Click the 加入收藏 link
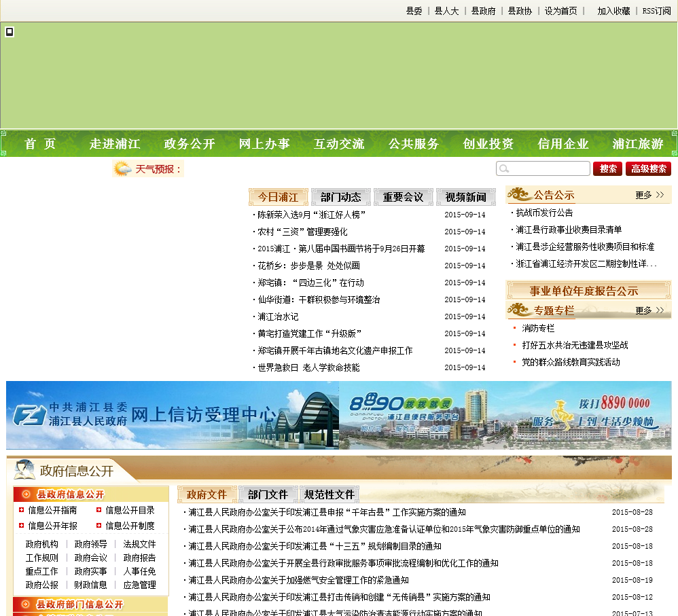Screen dimensions: 678x616 click(x=613, y=11)
